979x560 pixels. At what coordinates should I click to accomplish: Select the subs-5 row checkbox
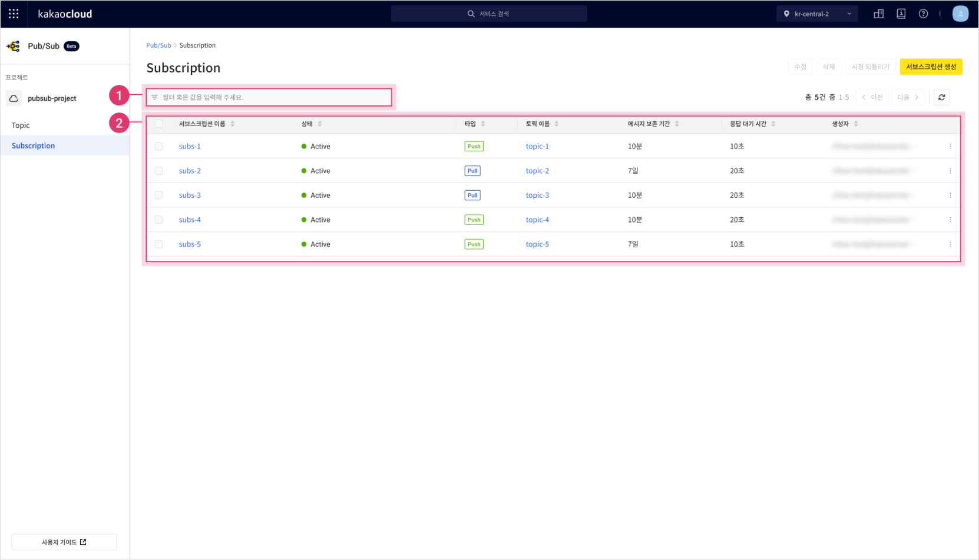158,244
